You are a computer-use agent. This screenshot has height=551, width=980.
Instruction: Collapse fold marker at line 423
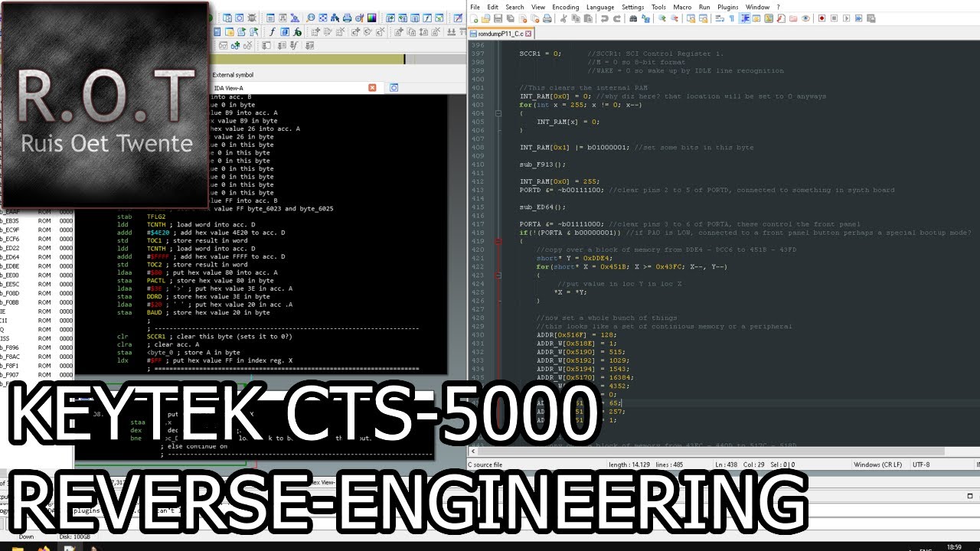click(498, 275)
